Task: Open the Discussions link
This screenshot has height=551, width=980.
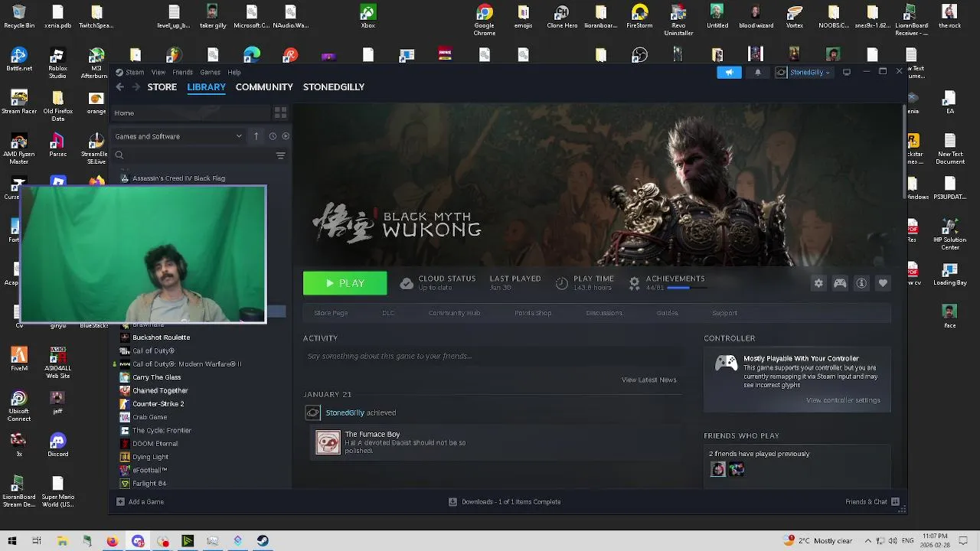Action: (x=604, y=313)
